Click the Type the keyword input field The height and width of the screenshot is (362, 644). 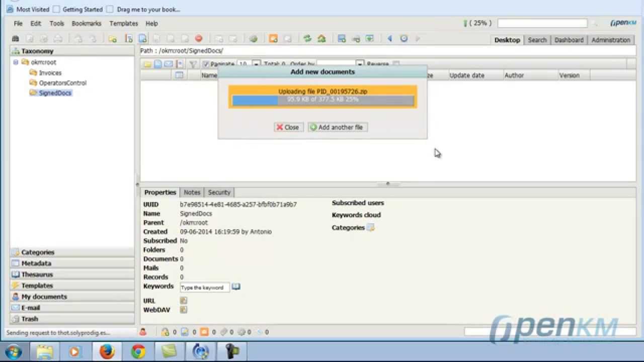tap(205, 287)
